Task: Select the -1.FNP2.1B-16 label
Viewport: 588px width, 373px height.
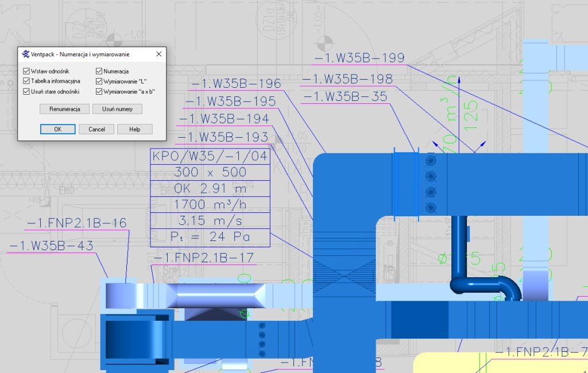Action: 77,223
